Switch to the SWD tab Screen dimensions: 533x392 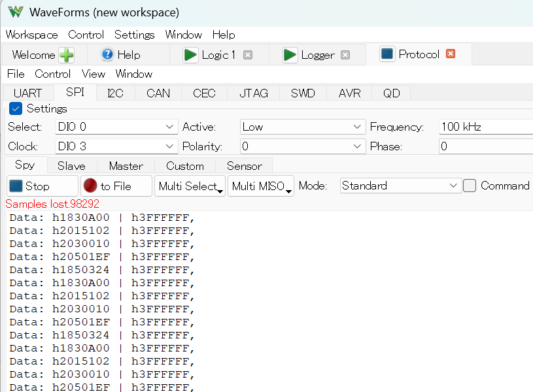click(303, 93)
